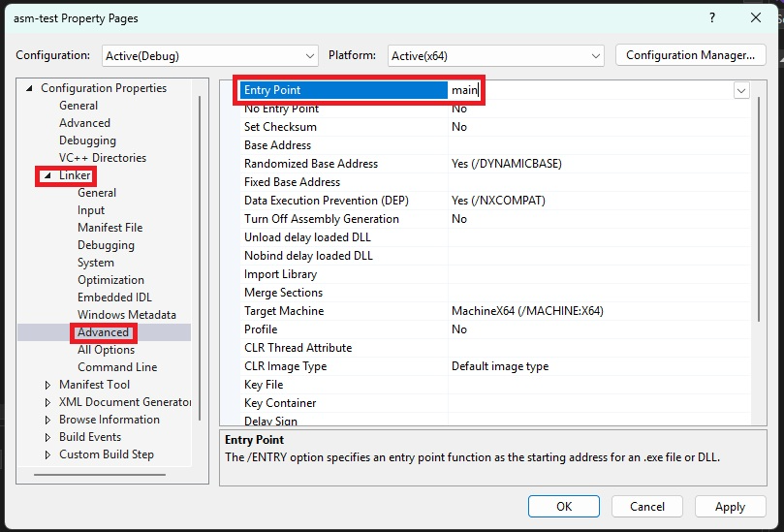The height and width of the screenshot is (532, 784).
Task: Select Input under Linker
Action: click(91, 210)
